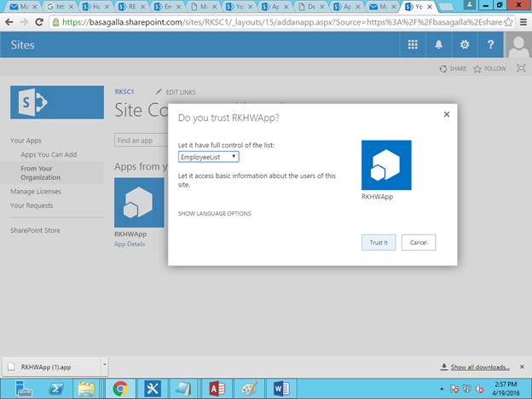Open the RKHWApp (1).app download item
Screen dimensions: 532x399
click(x=51, y=367)
